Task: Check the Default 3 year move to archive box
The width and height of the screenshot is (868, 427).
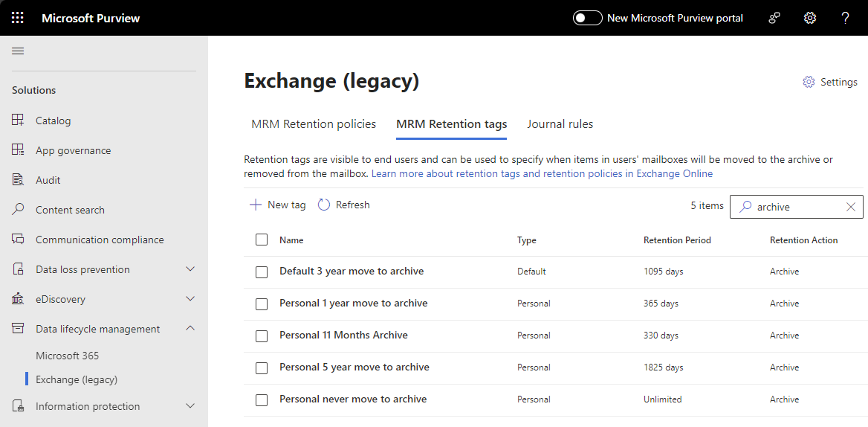Action: [262, 272]
